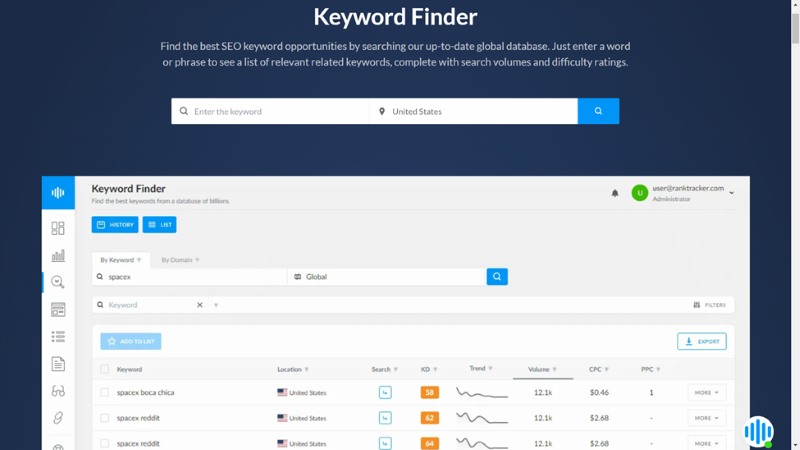
Task: Sort by the CPC column header
Action: coord(598,369)
